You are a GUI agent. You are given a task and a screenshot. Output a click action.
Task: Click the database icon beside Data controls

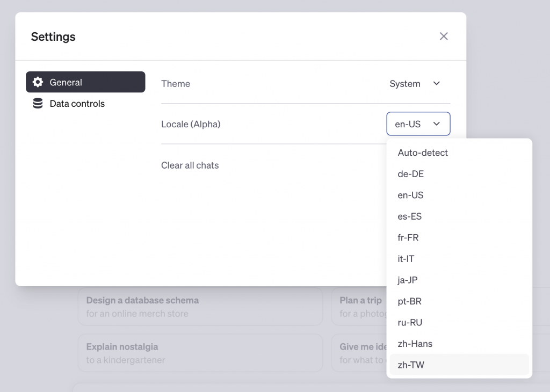(38, 104)
